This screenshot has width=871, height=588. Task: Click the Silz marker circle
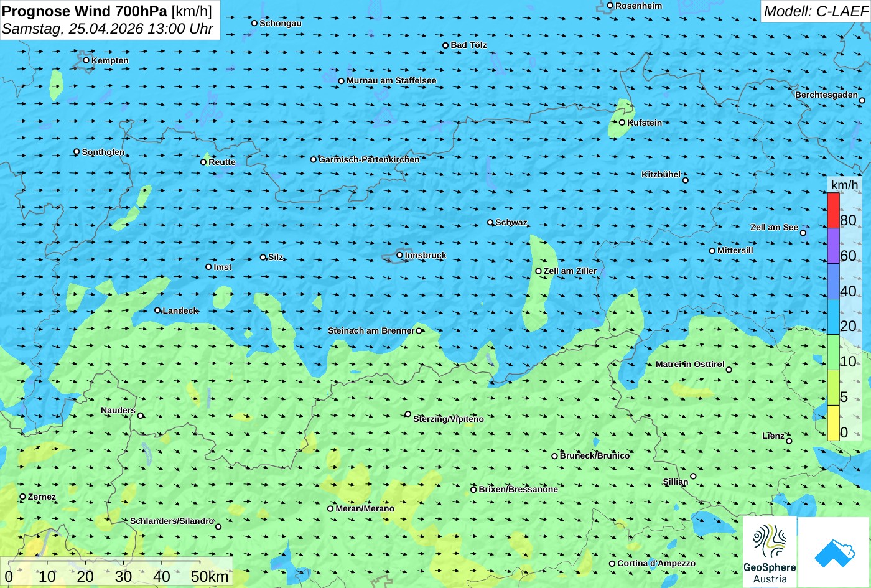click(263, 257)
